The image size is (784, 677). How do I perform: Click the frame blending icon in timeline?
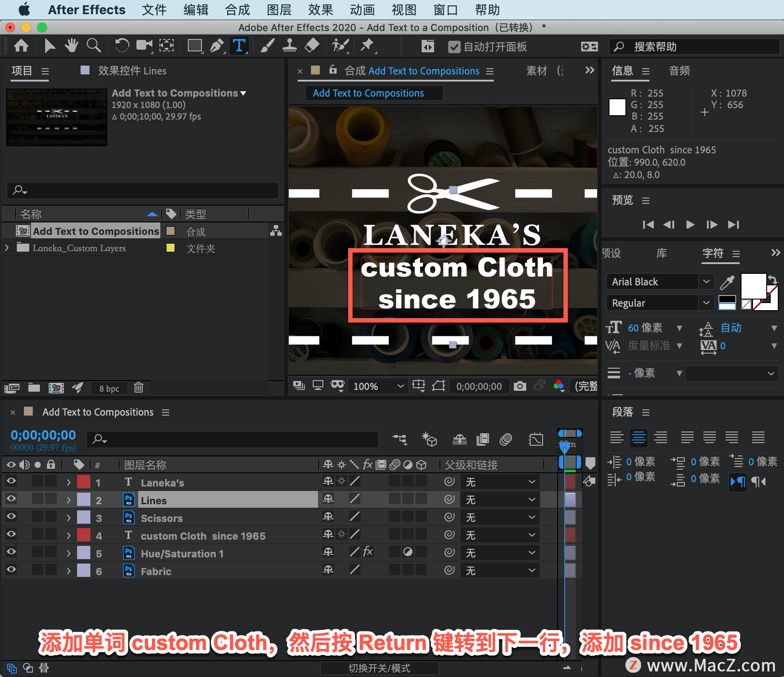coord(482,440)
